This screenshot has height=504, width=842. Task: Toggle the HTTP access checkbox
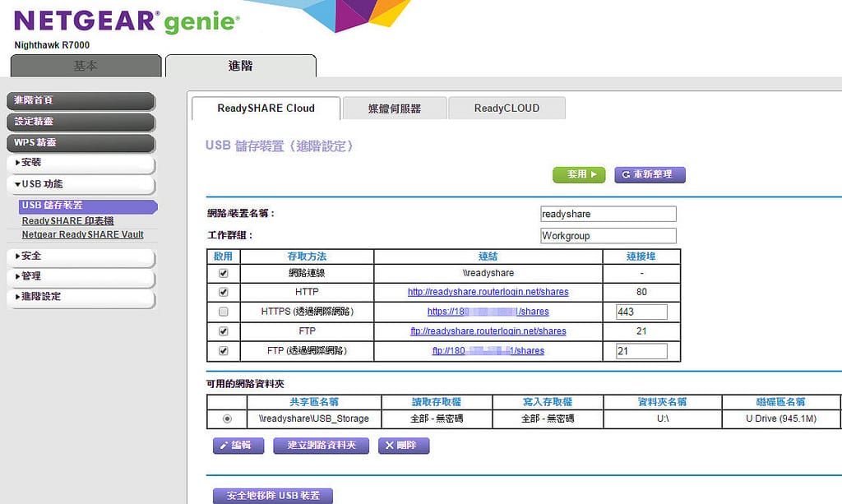click(224, 292)
